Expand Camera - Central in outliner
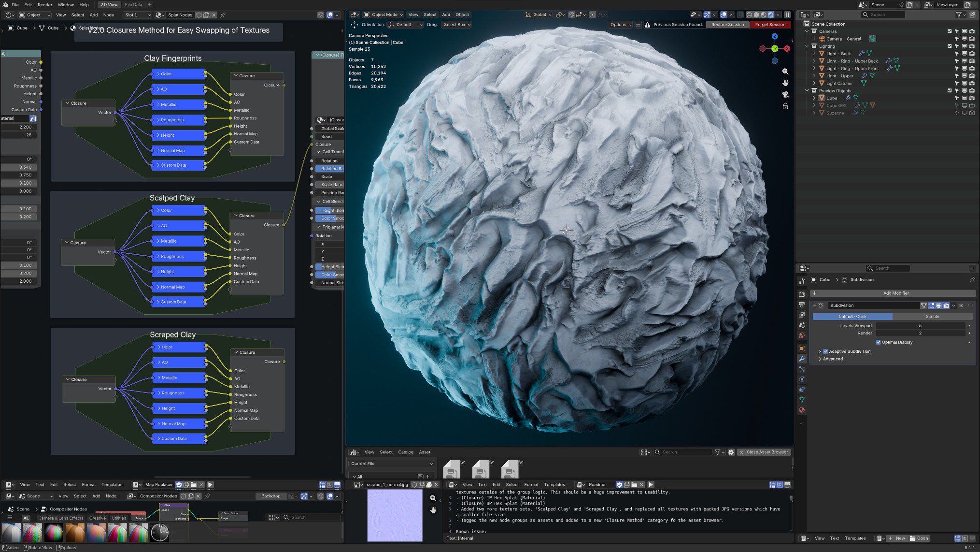 pyautogui.click(x=814, y=39)
